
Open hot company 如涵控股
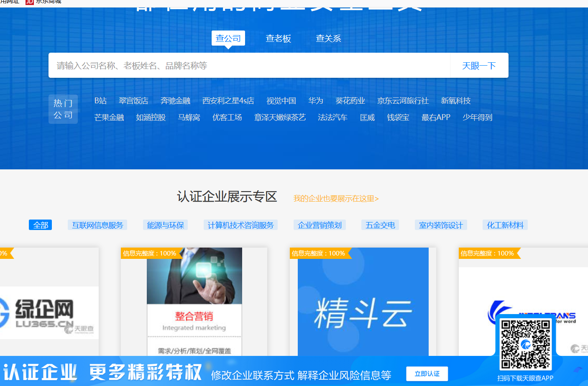click(151, 118)
